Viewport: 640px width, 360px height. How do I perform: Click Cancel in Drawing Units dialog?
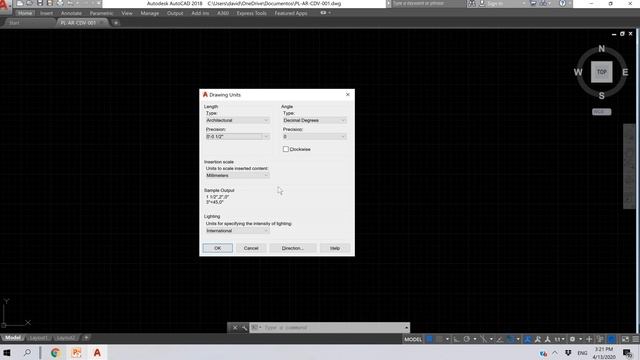coord(251,248)
